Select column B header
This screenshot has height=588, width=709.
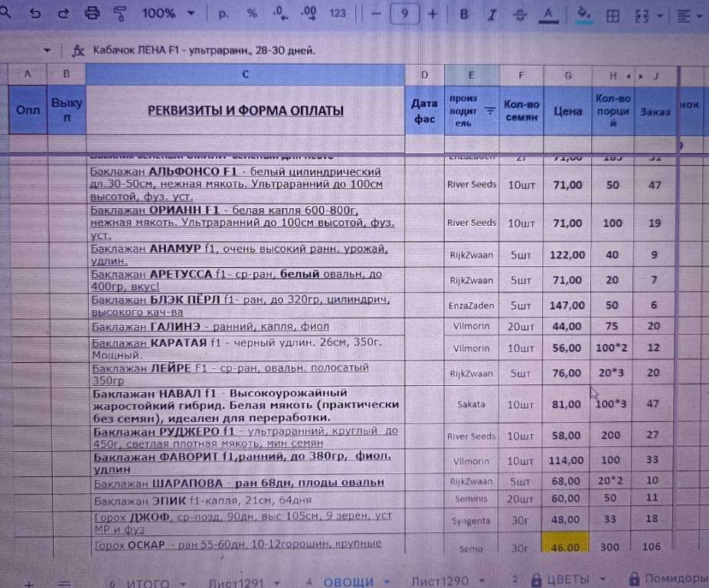[x=67, y=73]
